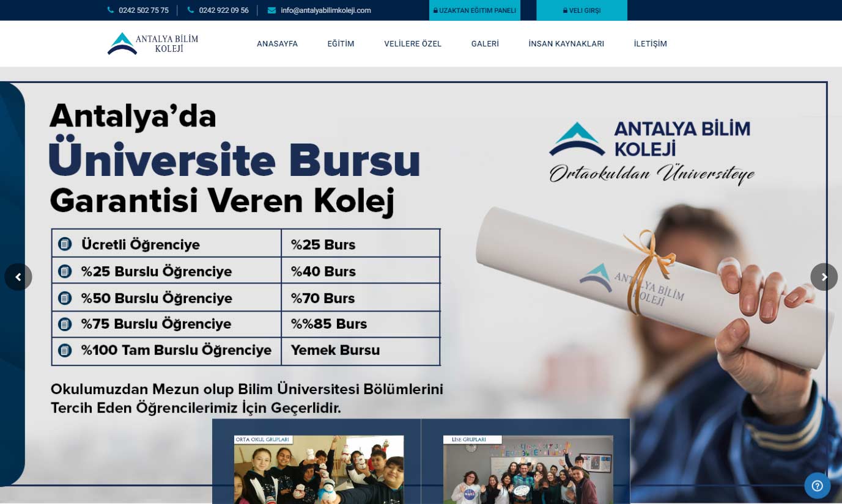The width and height of the screenshot is (842, 504).
Task: Advance slider with right arrow button
Action: click(824, 277)
